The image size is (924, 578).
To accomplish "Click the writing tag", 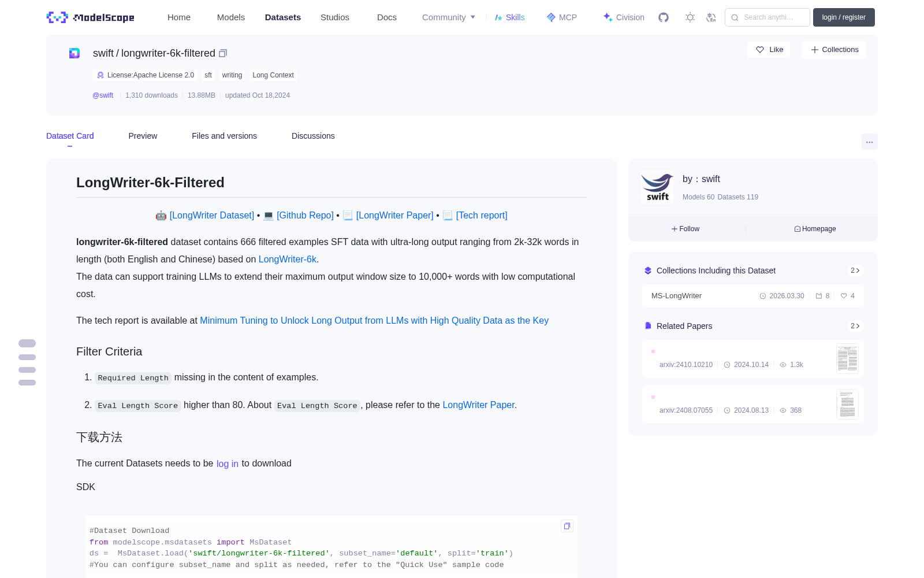I will [232, 75].
